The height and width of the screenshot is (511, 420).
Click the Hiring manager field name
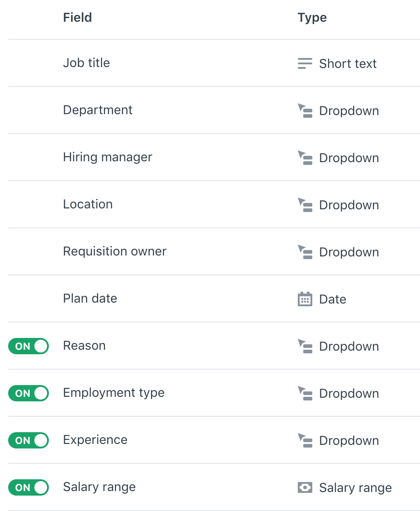pos(108,157)
